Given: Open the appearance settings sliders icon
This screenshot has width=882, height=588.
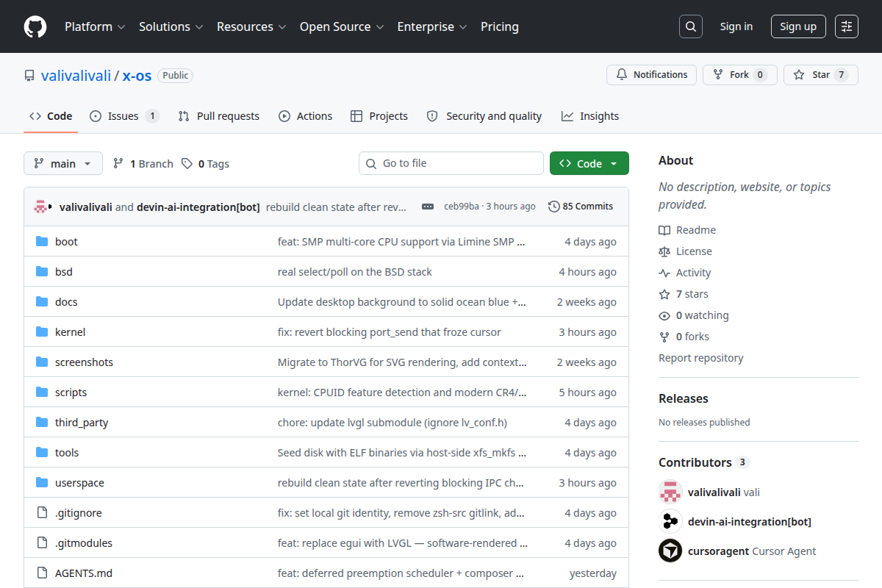Looking at the screenshot, I should tap(847, 26).
